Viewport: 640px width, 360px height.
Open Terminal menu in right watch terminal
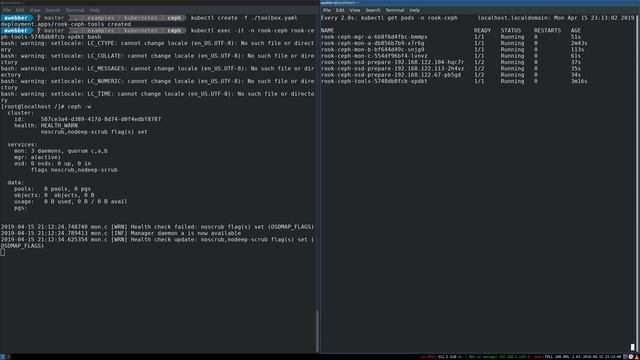click(395, 10)
